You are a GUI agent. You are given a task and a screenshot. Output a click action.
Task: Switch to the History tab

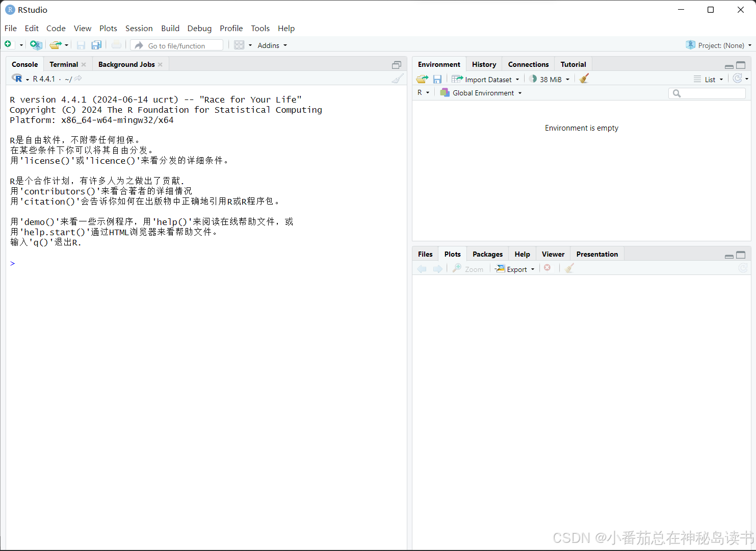tap(483, 64)
